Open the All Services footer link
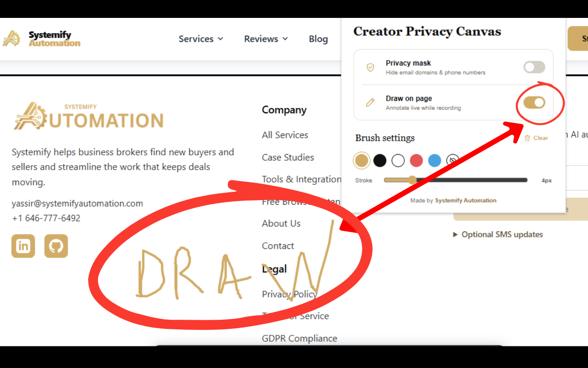The width and height of the screenshot is (588, 368). coord(285,135)
